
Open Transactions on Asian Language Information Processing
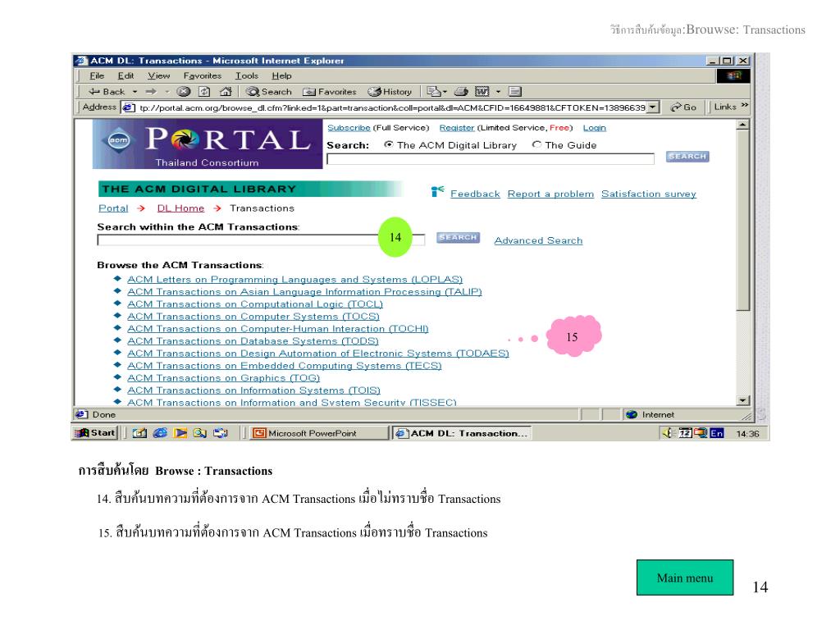(x=304, y=291)
